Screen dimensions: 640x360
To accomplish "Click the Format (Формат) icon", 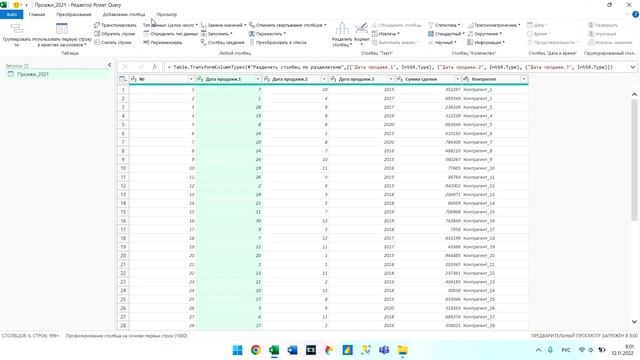I will (x=361, y=29).
